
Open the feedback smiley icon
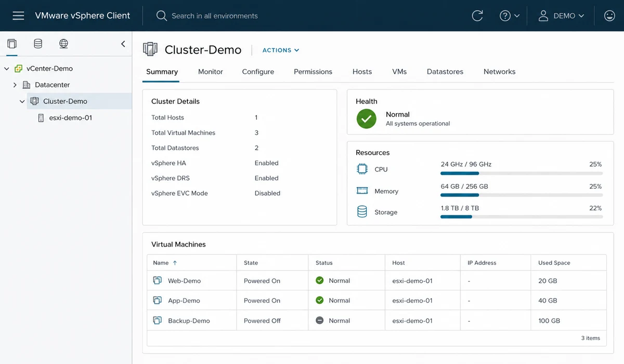click(609, 16)
